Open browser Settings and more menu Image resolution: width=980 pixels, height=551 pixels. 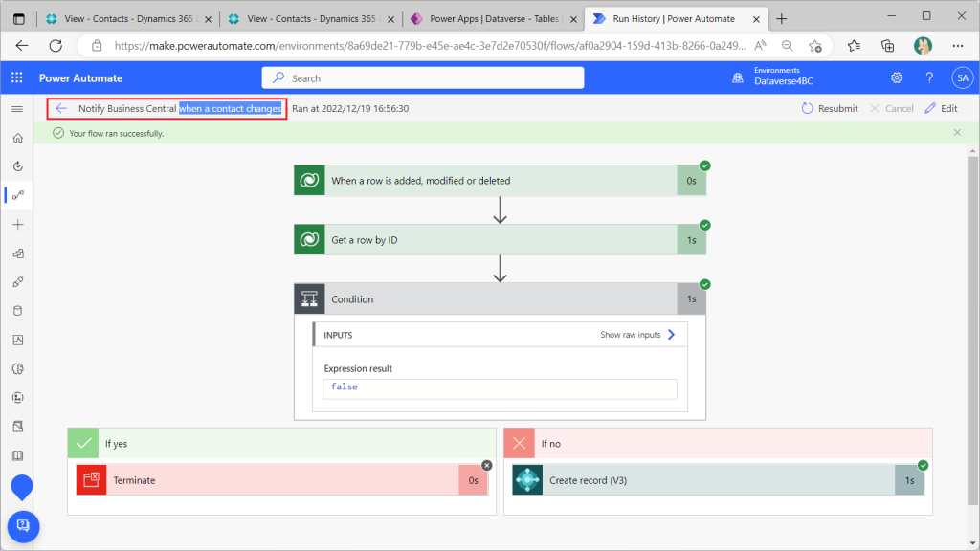click(x=957, y=46)
